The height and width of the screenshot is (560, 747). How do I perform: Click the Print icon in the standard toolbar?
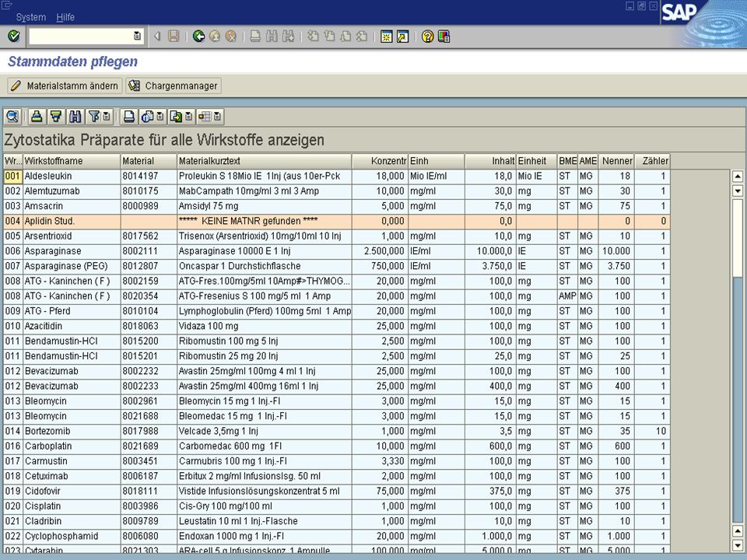[x=255, y=37]
